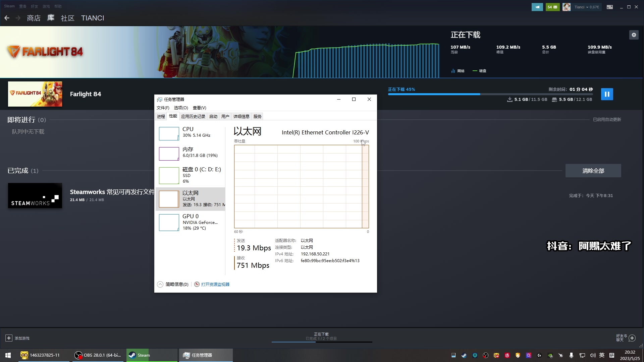Open the Steam announcements megaphone button
644x362 pixels.
point(537,7)
